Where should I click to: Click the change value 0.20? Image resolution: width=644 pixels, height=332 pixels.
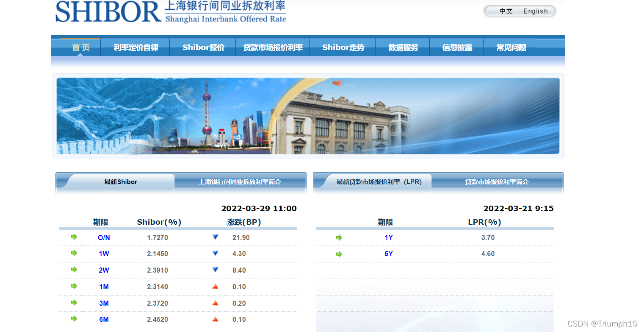point(239,303)
